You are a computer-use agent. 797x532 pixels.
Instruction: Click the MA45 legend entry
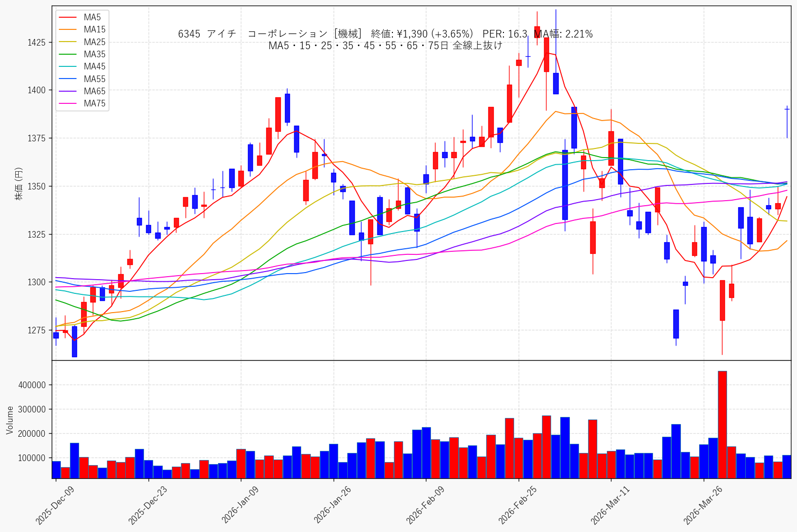click(x=82, y=66)
